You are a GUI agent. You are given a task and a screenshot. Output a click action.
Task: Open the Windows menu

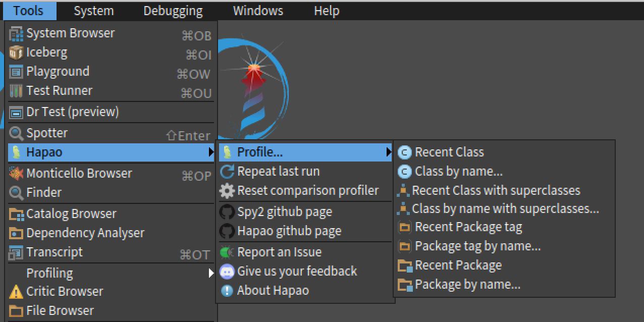258,11
